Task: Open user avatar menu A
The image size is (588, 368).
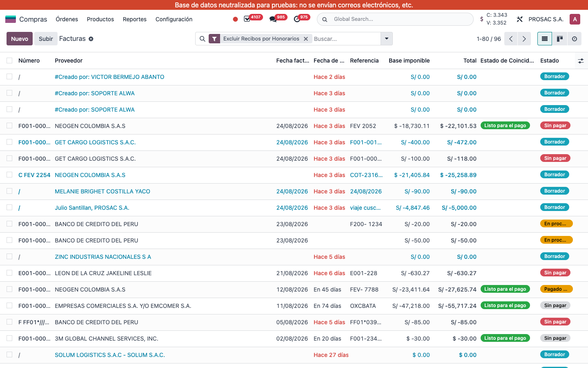Action: (575, 19)
